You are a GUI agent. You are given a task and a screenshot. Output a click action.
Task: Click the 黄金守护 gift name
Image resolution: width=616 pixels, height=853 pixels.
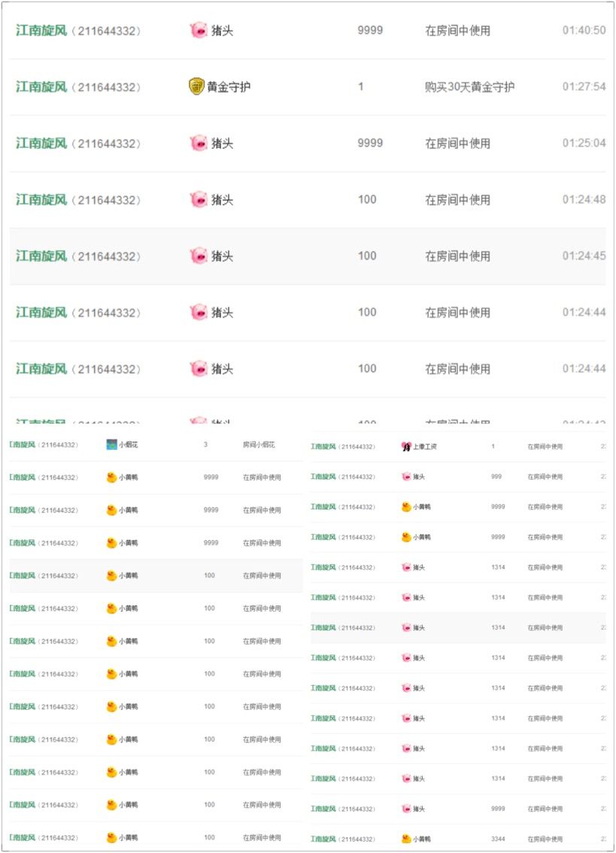click(x=229, y=87)
